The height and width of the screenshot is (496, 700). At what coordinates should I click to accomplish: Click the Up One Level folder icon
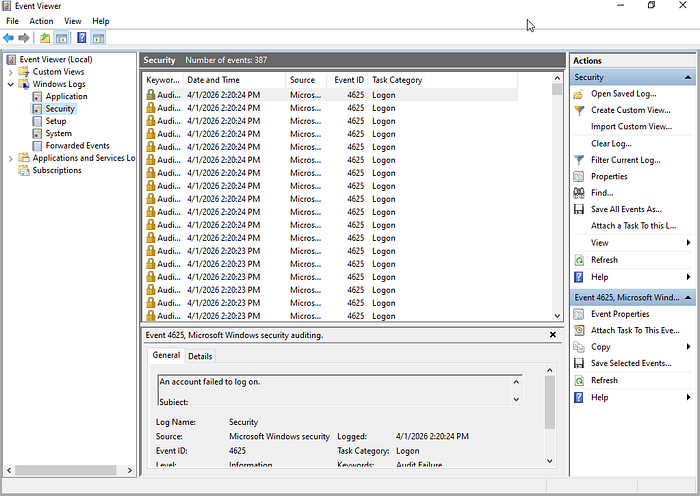click(45, 38)
